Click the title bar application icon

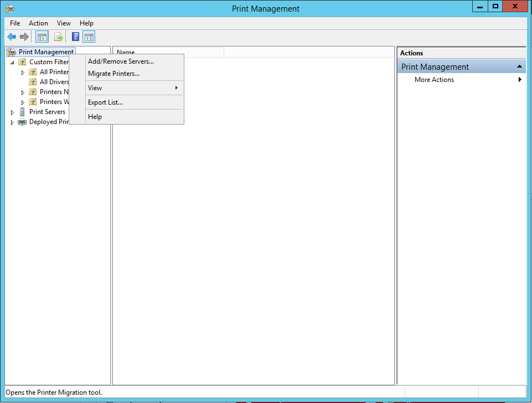click(10, 8)
